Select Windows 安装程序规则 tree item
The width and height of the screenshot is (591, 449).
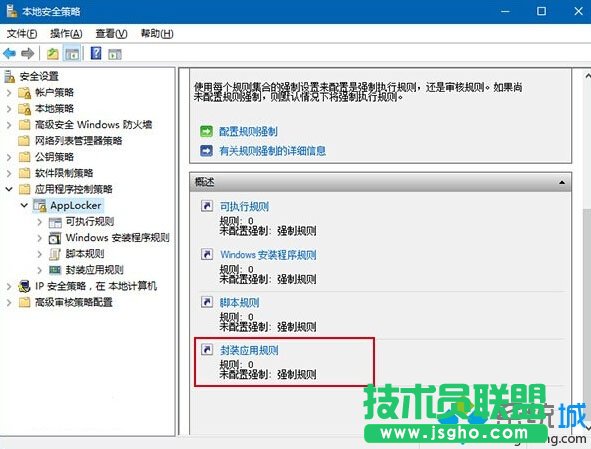(x=118, y=238)
